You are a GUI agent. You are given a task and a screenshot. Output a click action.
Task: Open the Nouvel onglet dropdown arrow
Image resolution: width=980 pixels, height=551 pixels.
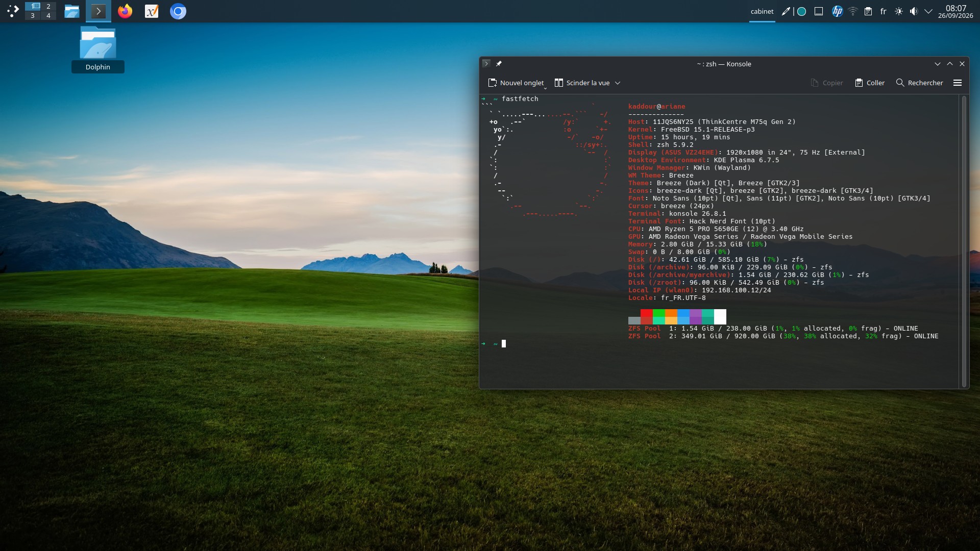545,87
